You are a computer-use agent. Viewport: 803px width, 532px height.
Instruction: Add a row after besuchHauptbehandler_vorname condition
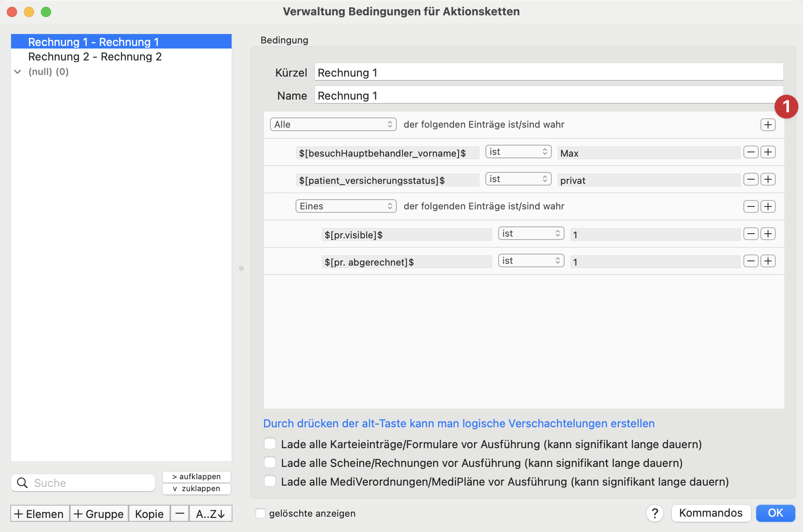[768, 152]
